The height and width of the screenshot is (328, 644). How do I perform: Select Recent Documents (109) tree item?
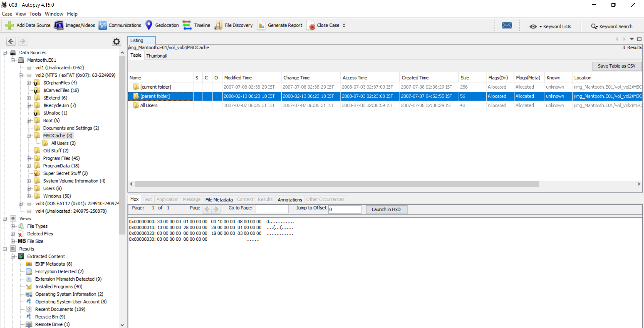coord(60,309)
